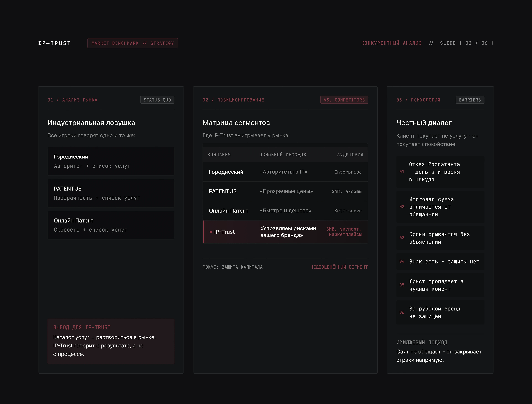
Task: Click the ВЫВОД ДЛЯ IP-TRUST callout title
Action: pos(82,327)
